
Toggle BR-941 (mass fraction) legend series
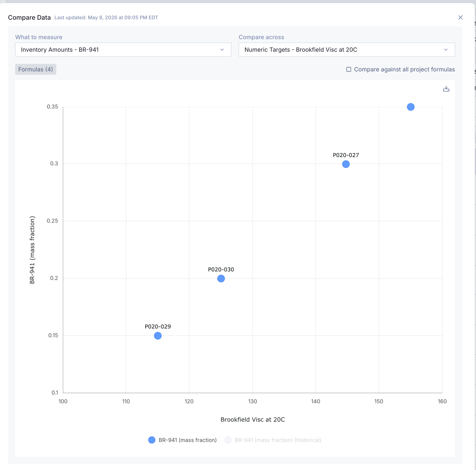182,440
